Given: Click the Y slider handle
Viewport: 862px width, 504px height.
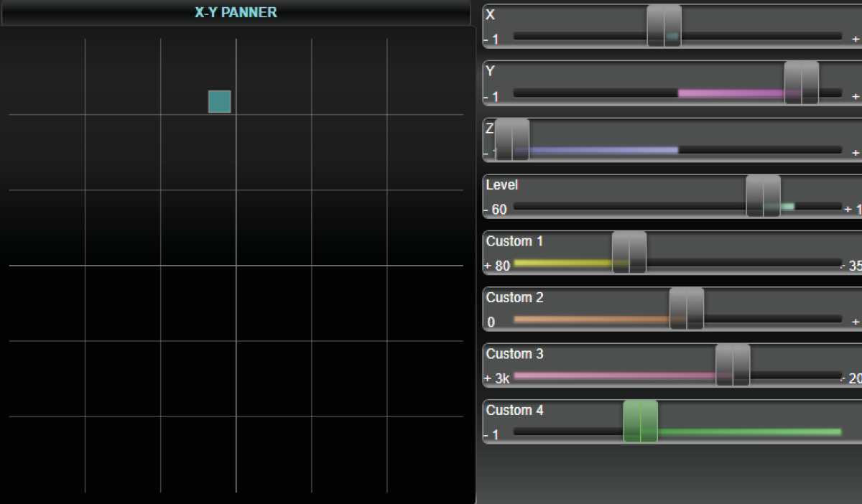Looking at the screenshot, I should click(802, 83).
